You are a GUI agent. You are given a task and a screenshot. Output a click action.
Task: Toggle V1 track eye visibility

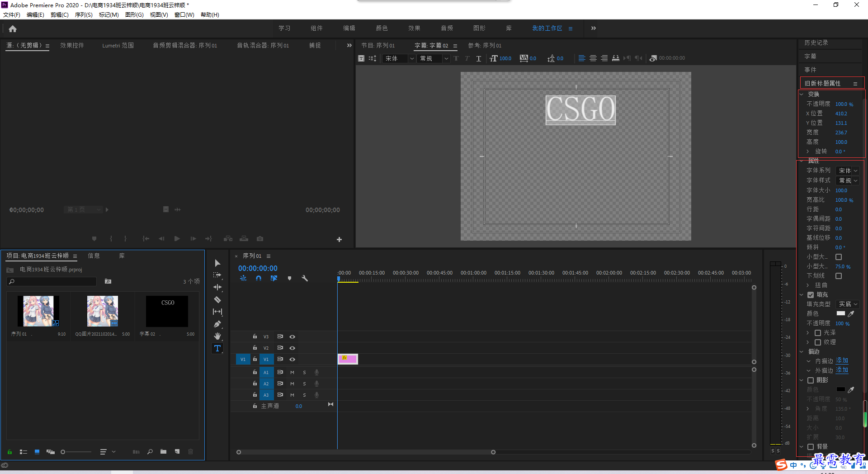(x=292, y=359)
